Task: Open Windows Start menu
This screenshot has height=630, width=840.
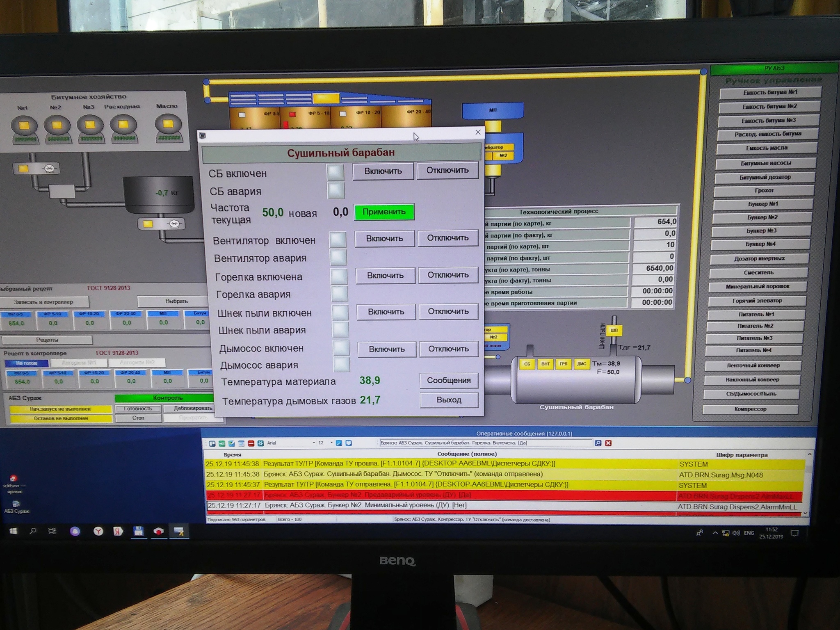Action: coord(13,531)
